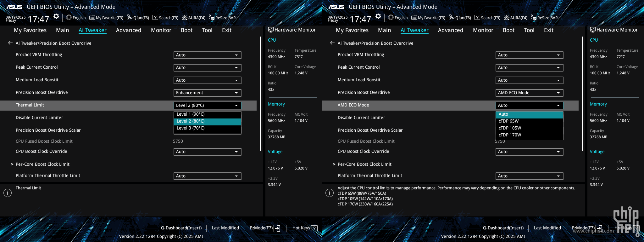Open Platform Thermal Throttle Limit dropdown left window
644x242 pixels.
tap(208, 176)
